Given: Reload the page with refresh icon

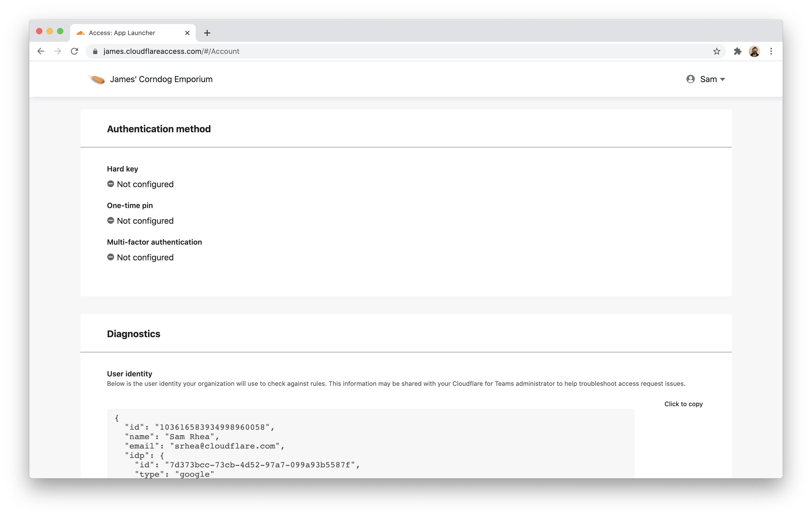Looking at the screenshot, I should [x=75, y=51].
